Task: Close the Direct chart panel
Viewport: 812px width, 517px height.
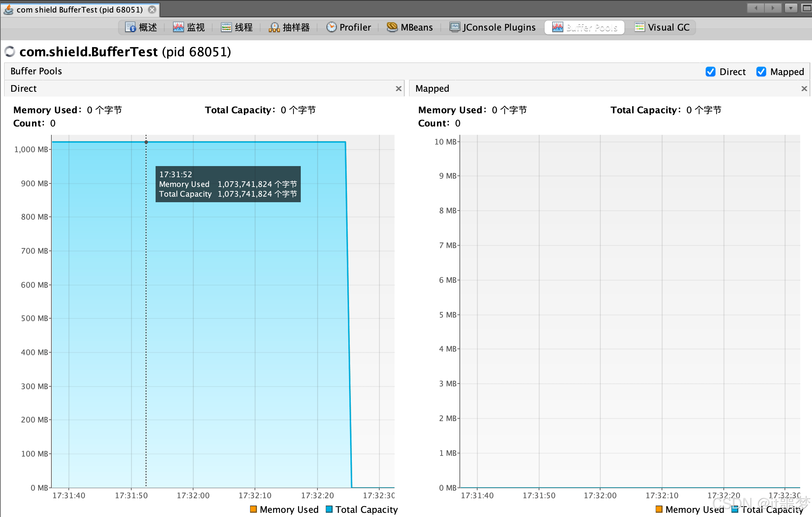Action: (x=399, y=89)
